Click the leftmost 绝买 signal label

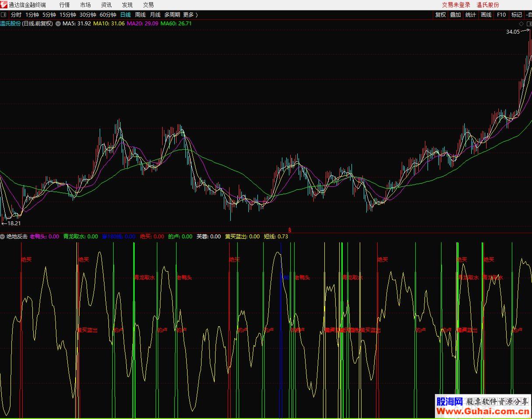27,259
